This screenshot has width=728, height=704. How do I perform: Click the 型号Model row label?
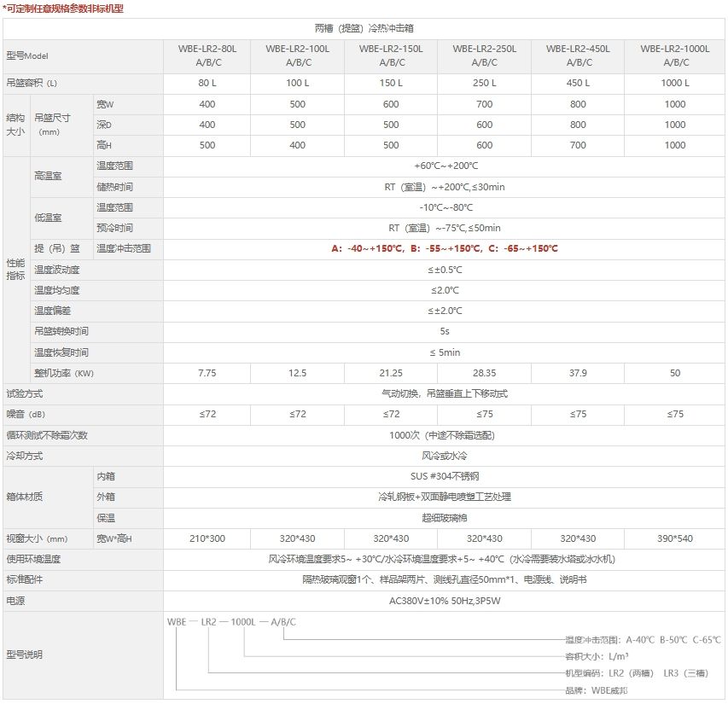tap(28, 55)
